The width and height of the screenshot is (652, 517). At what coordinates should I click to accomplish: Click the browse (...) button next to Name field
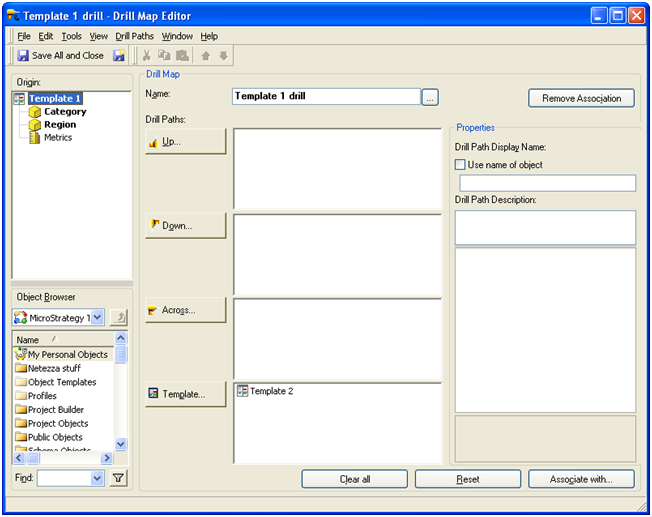[x=430, y=98]
